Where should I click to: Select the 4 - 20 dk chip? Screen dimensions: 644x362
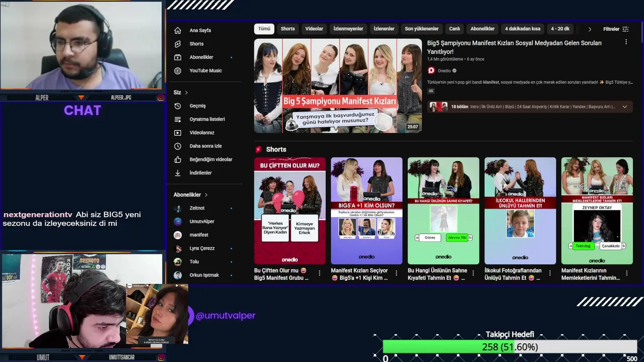560,29
